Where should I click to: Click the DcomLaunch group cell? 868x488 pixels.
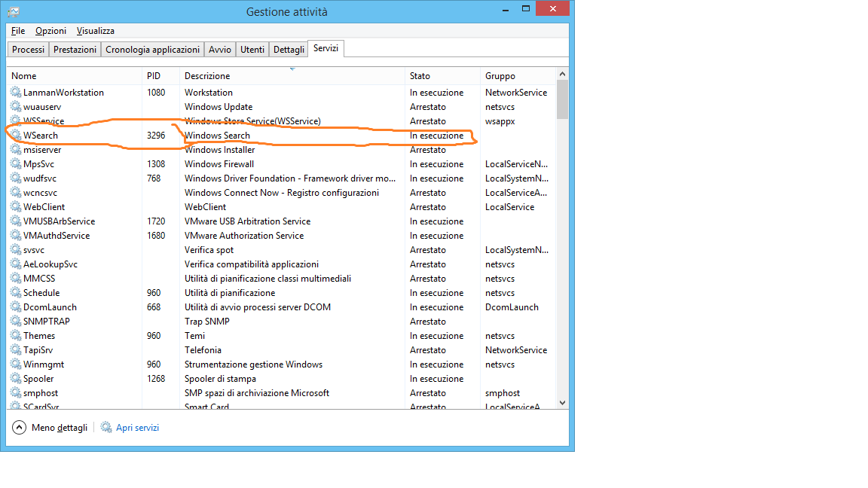(512, 307)
